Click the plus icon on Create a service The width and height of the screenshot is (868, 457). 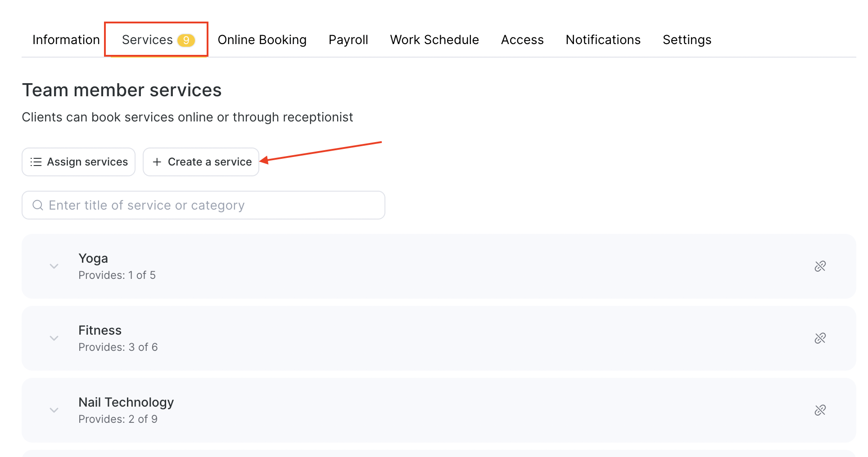point(157,162)
